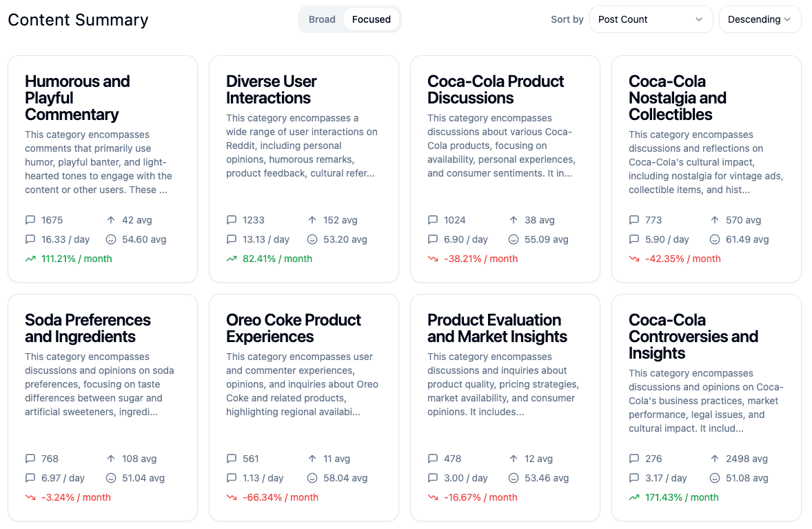
Task: Click comment icon next to 561 posts
Action: click(232, 459)
